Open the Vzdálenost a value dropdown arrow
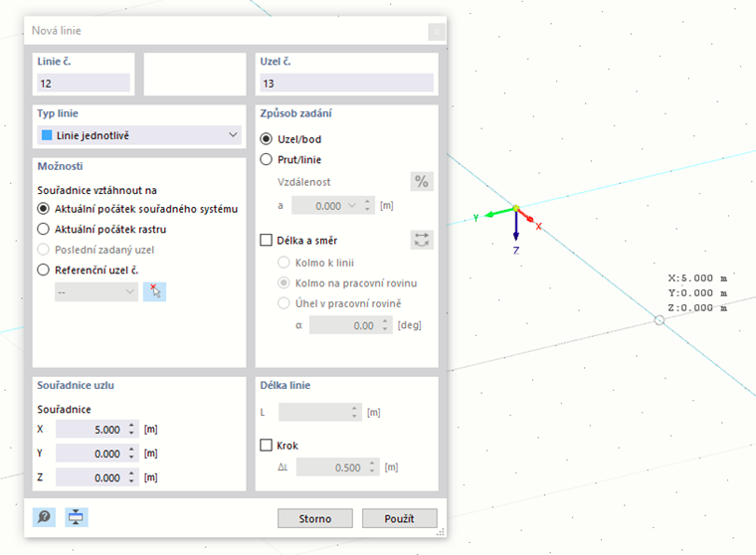The image size is (756, 555). point(352,206)
